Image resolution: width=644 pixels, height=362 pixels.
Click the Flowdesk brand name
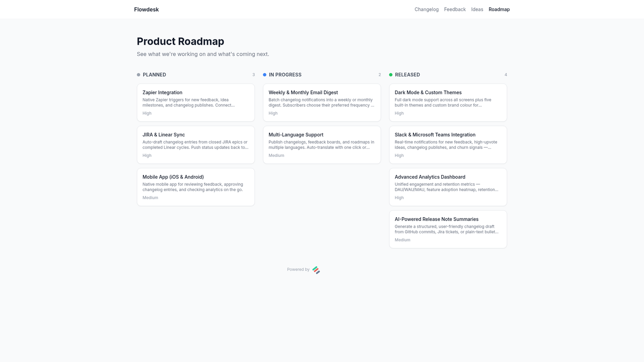147,9
